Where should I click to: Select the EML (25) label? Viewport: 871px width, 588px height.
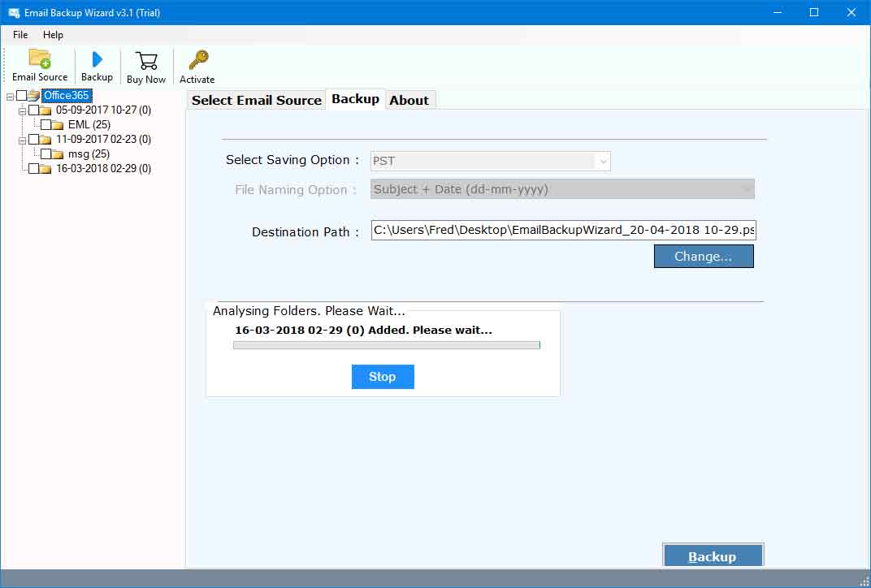click(89, 125)
